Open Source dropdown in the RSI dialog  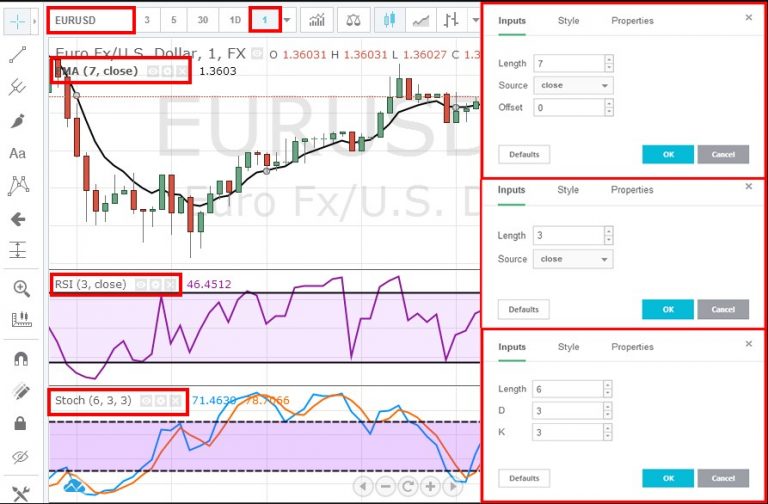(573, 259)
